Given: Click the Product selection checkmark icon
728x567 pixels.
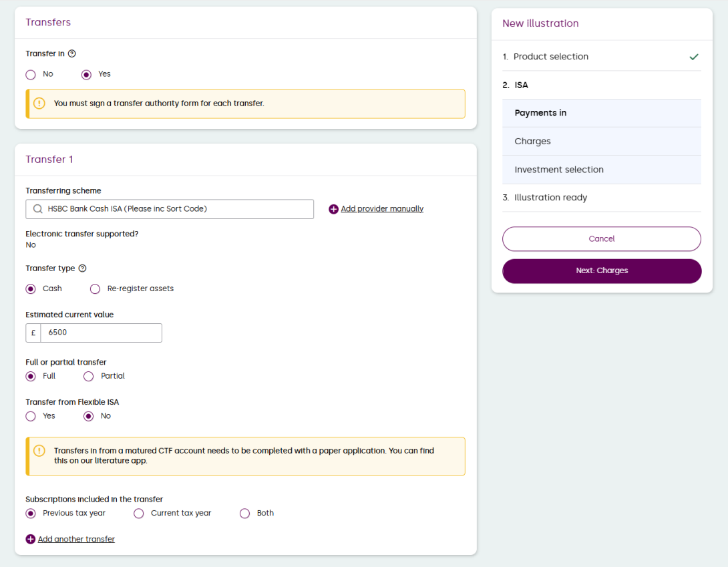Looking at the screenshot, I should tap(694, 57).
